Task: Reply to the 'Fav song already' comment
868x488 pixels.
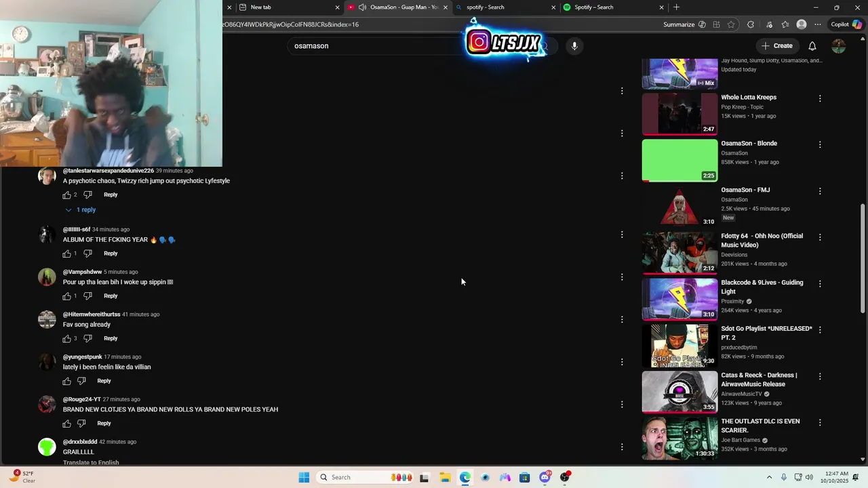Action: (111, 339)
